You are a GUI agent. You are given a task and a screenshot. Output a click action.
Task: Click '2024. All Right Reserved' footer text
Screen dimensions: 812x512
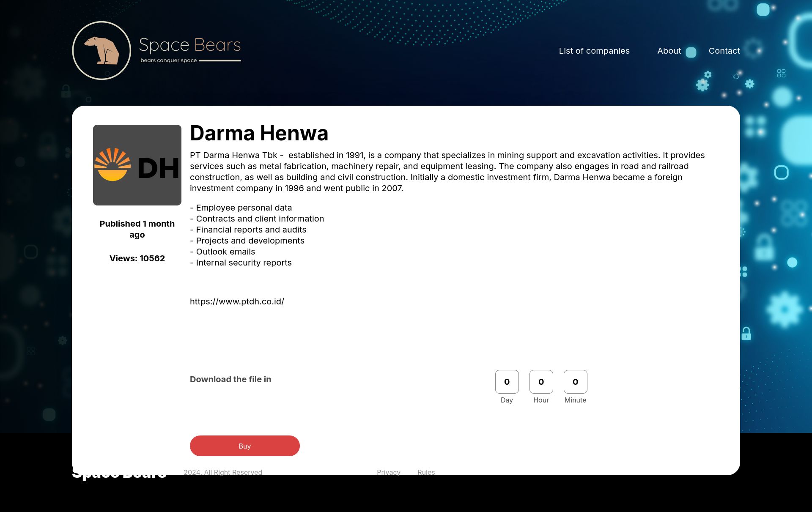point(223,472)
